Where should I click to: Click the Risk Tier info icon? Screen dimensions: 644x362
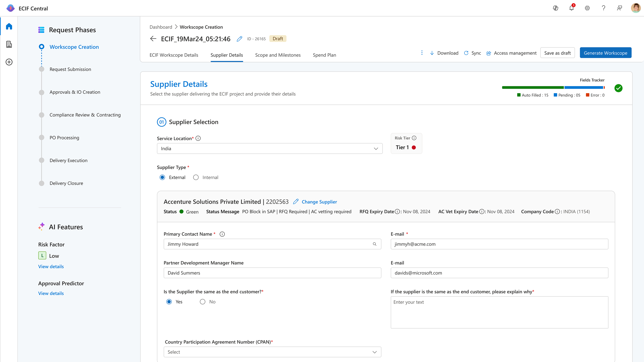pos(414,138)
